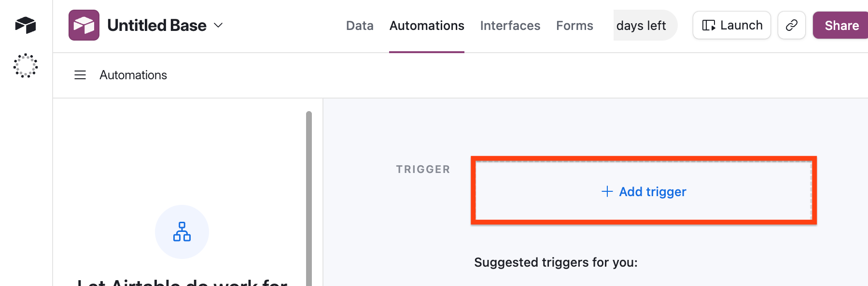Expand suggested triggers under Add trigger
The image size is (868, 286).
(556, 262)
